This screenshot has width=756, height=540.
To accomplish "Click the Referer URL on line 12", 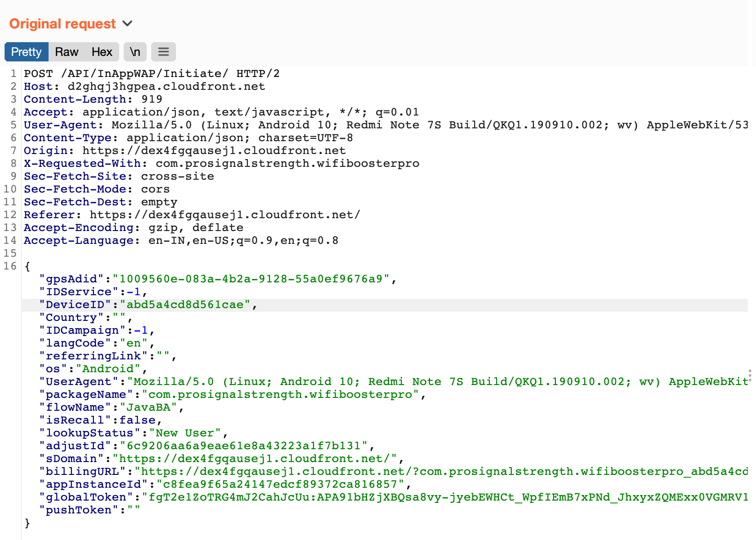I will [x=225, y=215].
